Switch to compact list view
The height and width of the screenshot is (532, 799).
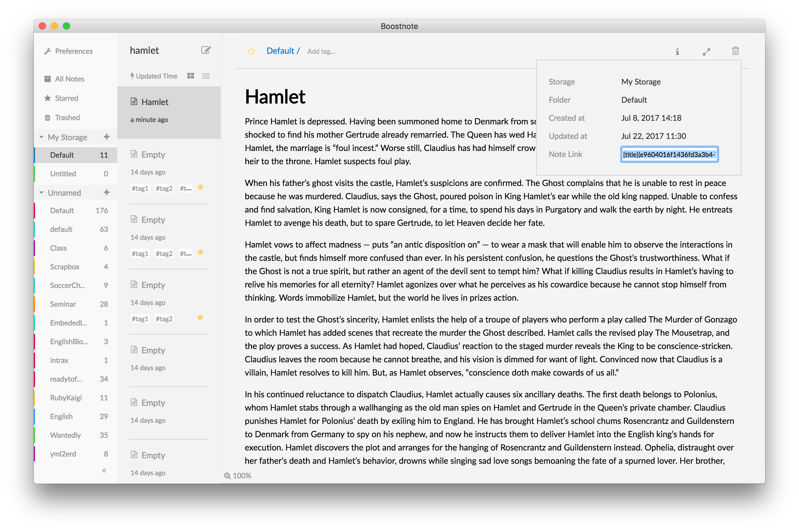pyautogui.click(x=206, y=76)
